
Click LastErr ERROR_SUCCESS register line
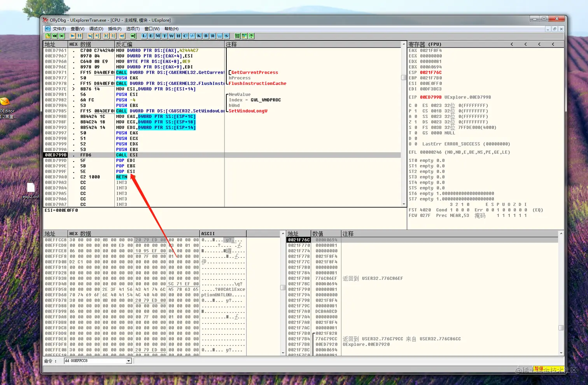point(466,144)
